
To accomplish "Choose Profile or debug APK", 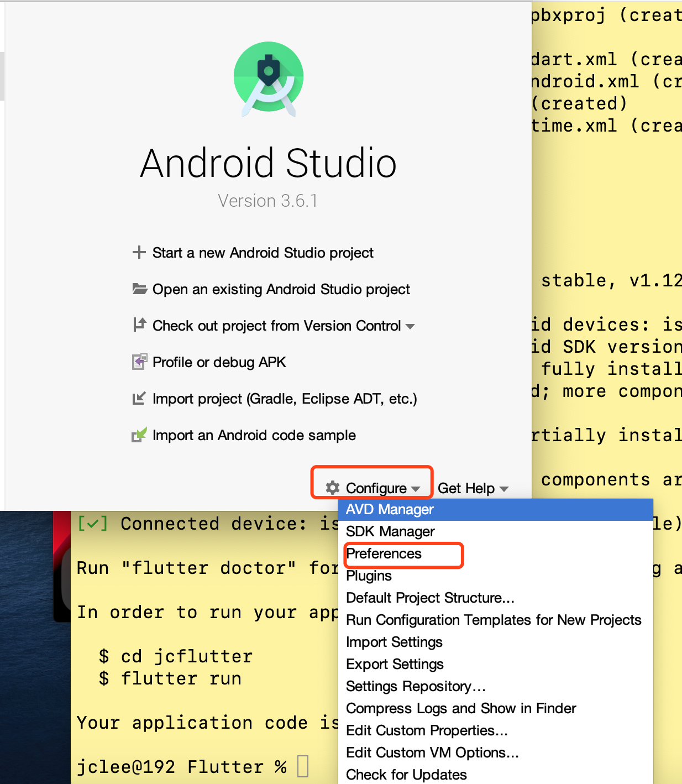I will coord(219,362).
